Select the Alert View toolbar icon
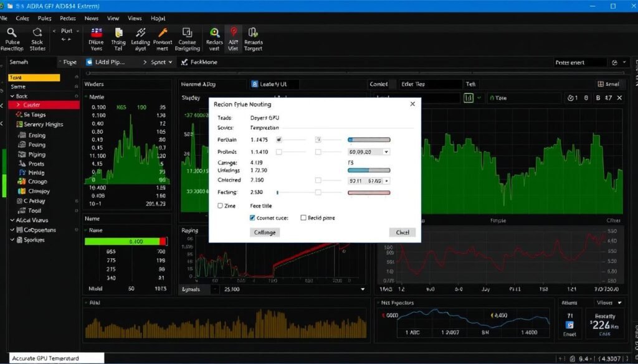The image size is (638, 364). pyautogui.click(x=234, y=35)
